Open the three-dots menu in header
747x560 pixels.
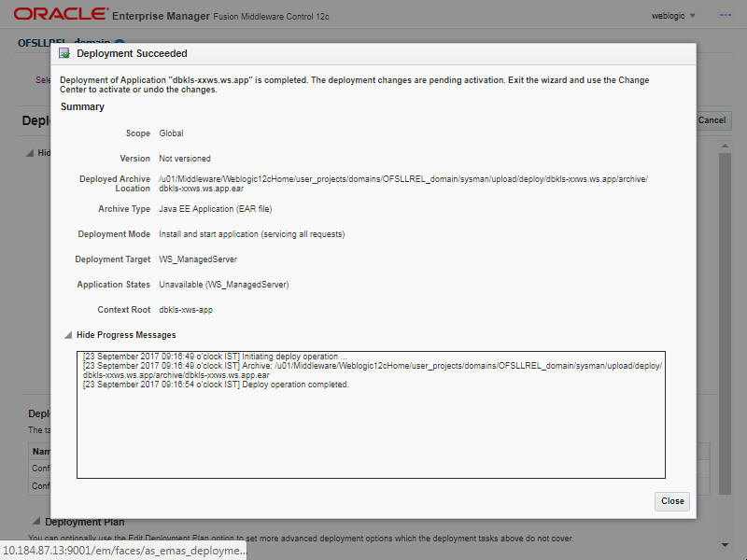726,15
